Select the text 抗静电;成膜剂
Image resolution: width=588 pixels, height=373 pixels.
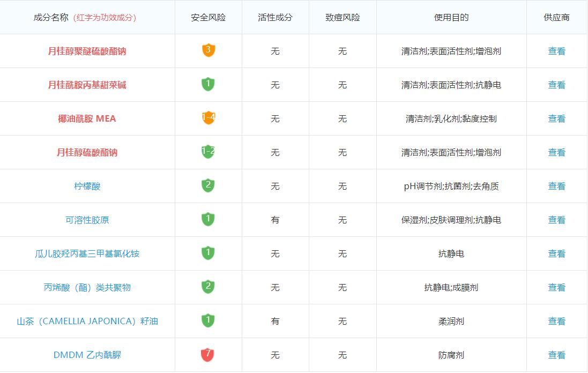[451, 288]
